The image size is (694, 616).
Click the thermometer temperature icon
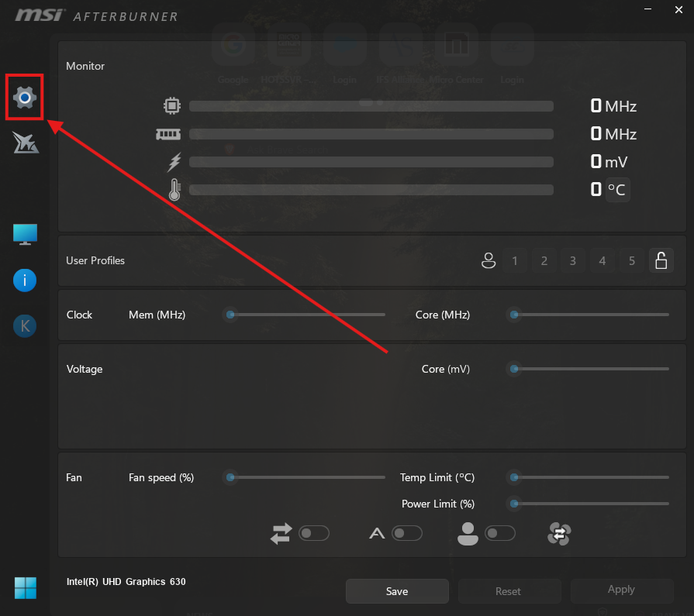(174, 190)
